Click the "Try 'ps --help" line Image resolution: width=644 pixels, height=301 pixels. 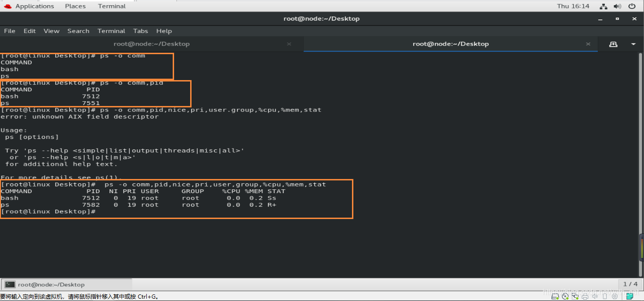[x=125, y=151]
